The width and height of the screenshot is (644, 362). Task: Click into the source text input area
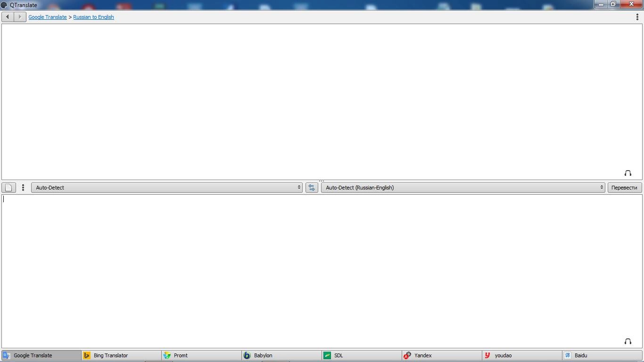coord(322,271)
